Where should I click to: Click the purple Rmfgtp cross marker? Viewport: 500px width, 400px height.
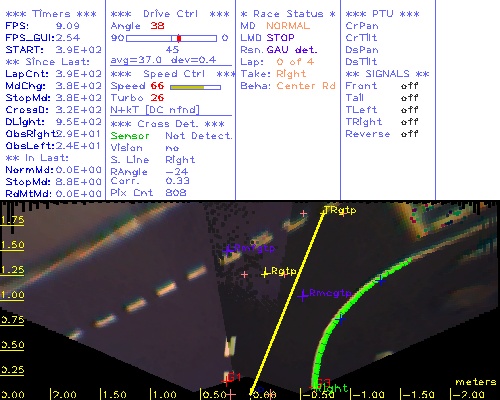click(x=228, y=250)
